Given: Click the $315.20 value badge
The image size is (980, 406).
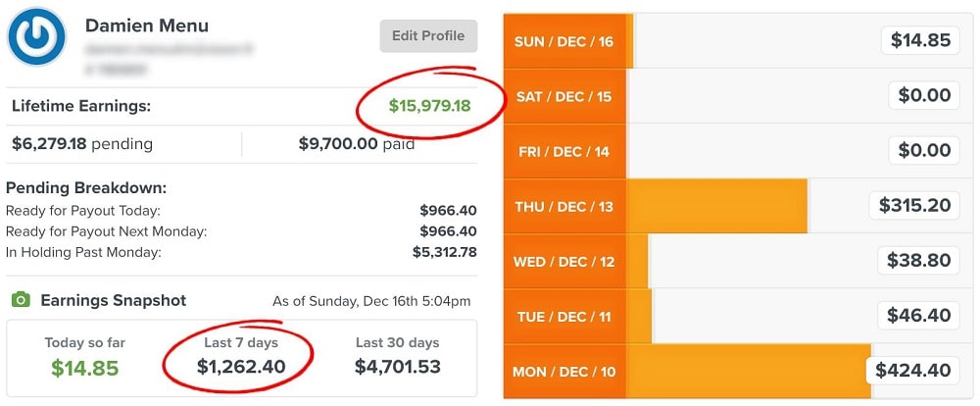Looking at the screenshot, I should coord(914,205).
